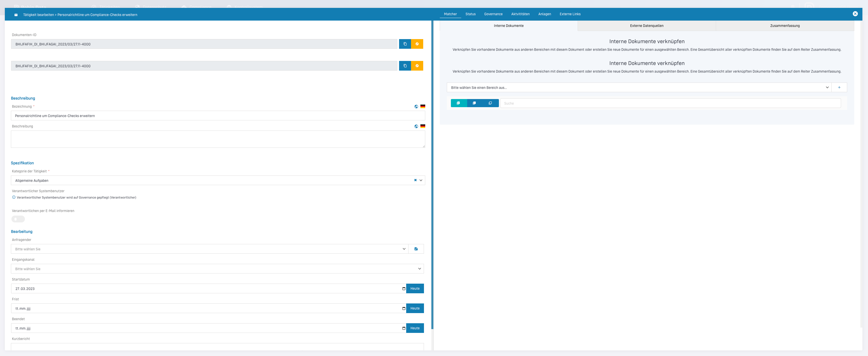Click the globe translation icon for Bezeichnung

[x=416, y=106]
